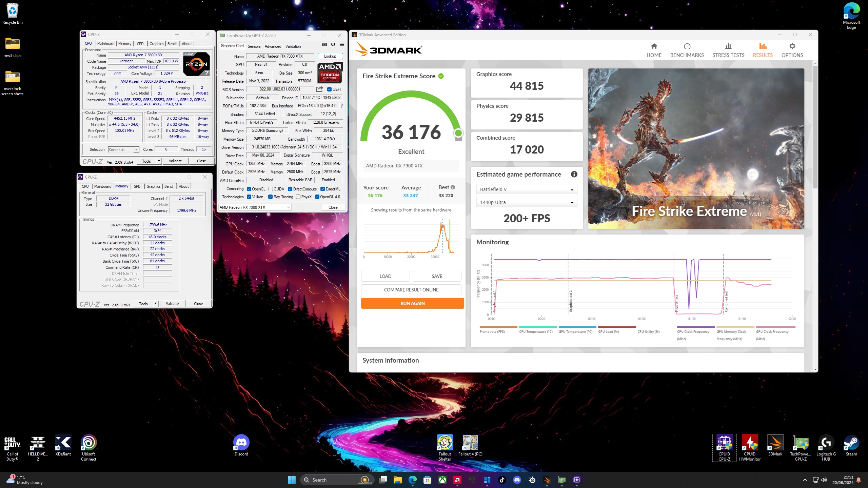This screenshot has height=488, width=868.
Task: Click the 3DMark results vertical scrollbar
Action: [815, 127]
